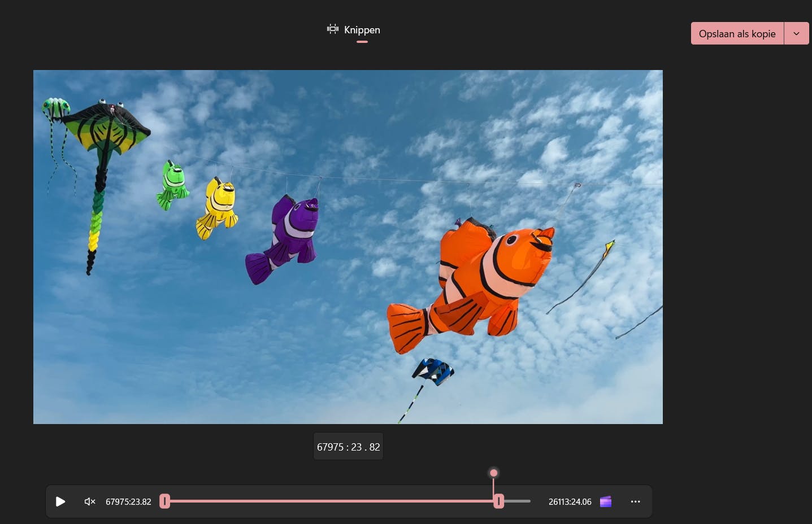Expand the save options dropdown arrow
This screenshot has width=812, height=524.
click(796, 34)
